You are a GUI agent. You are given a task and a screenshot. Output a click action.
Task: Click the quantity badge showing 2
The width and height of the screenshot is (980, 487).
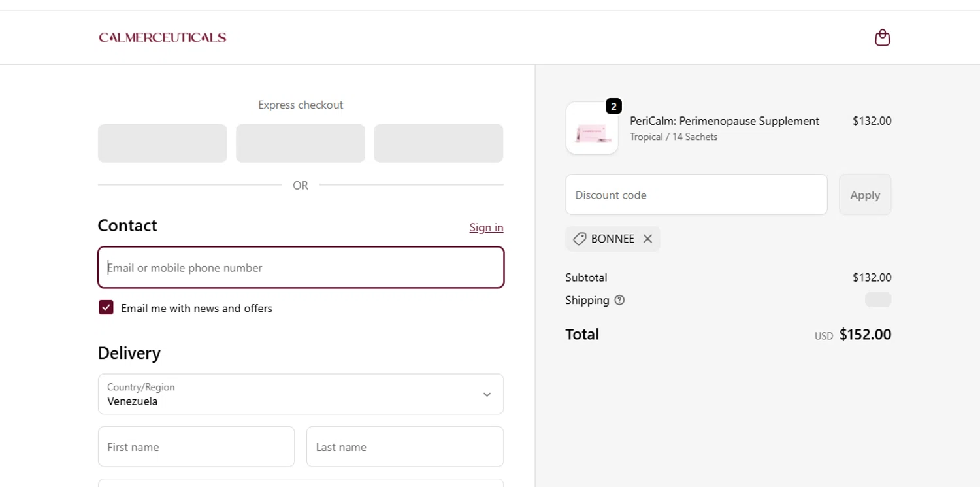pyautogui.click(x=613, y=106)
